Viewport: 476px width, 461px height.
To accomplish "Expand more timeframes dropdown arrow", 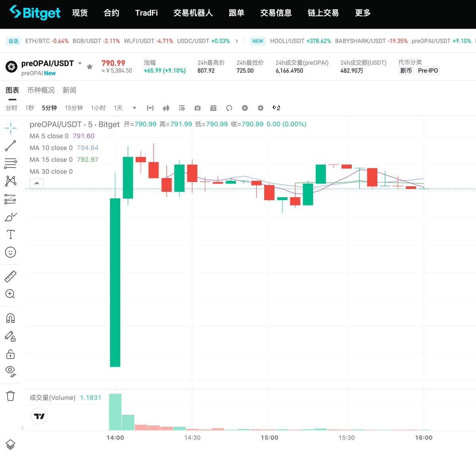I will [134, 108].
